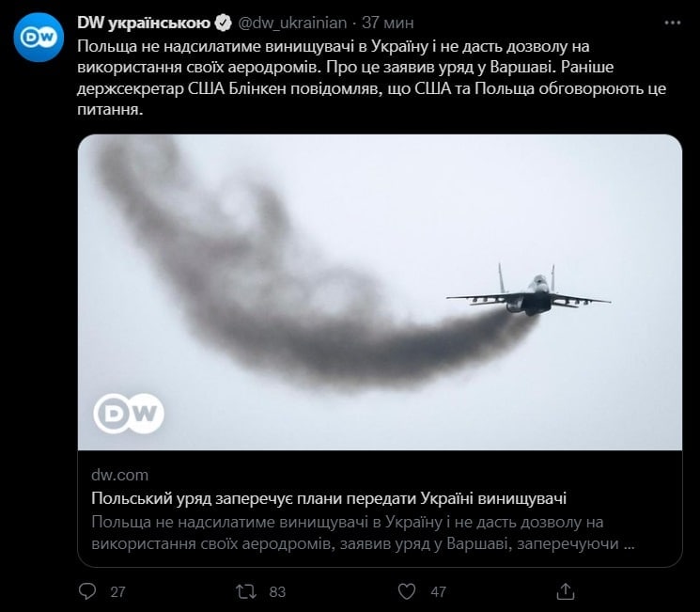Click the DW watermark logo on image
700x612 pixels.
click(129, 414)
